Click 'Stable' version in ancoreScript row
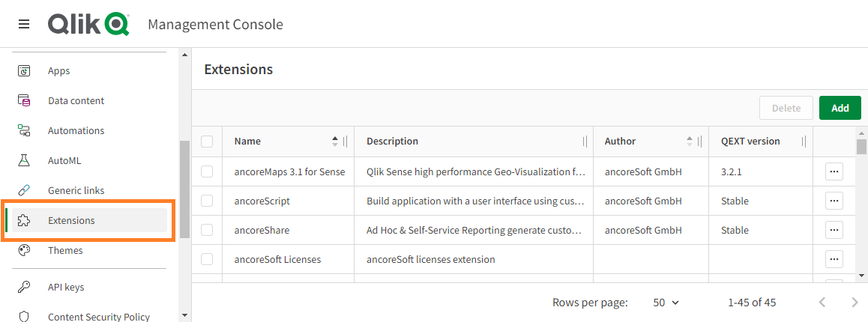Screen dimensions: 868x322 pyautogui.click(x=735, y=201)
